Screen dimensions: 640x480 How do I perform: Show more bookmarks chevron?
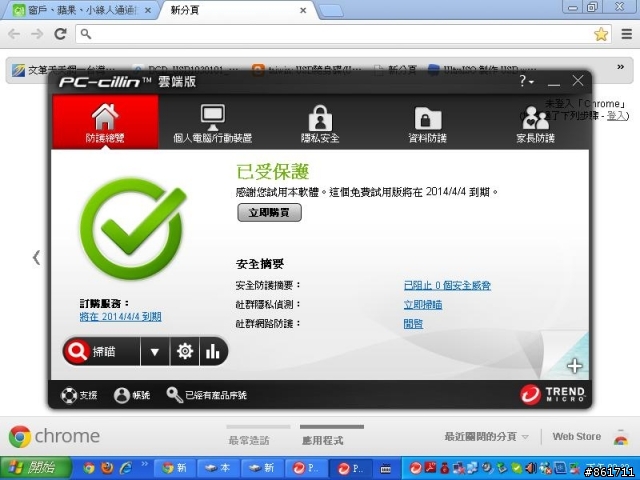pyautogui.click(x=620, y=67)
